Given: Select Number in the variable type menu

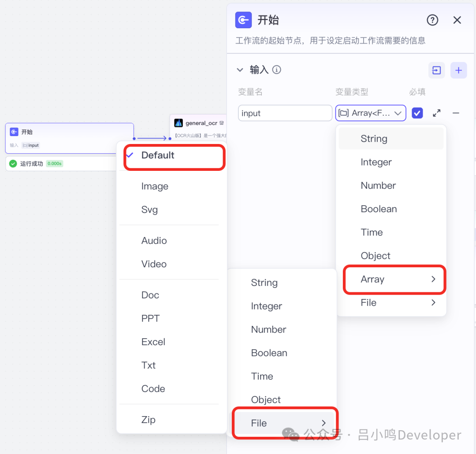Looking at the screenshot, I should [391, 185].
